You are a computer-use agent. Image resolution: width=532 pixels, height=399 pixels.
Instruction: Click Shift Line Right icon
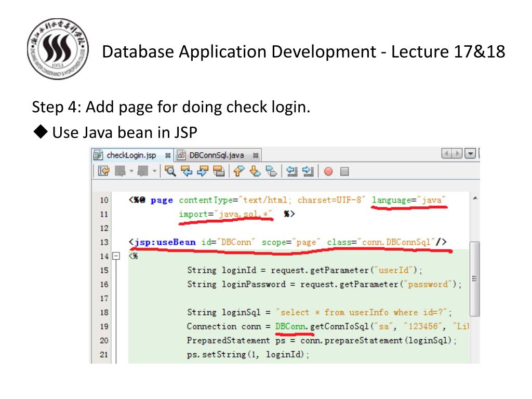pos(308,171)
